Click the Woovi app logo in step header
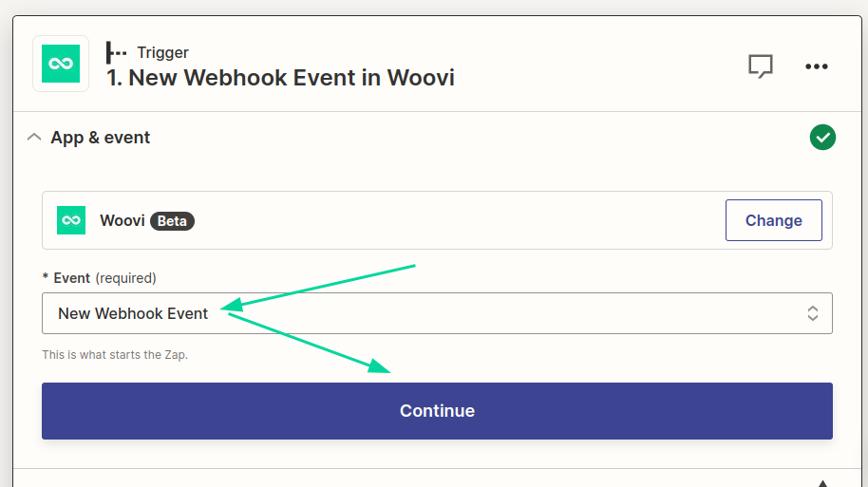 coord(61,64)
